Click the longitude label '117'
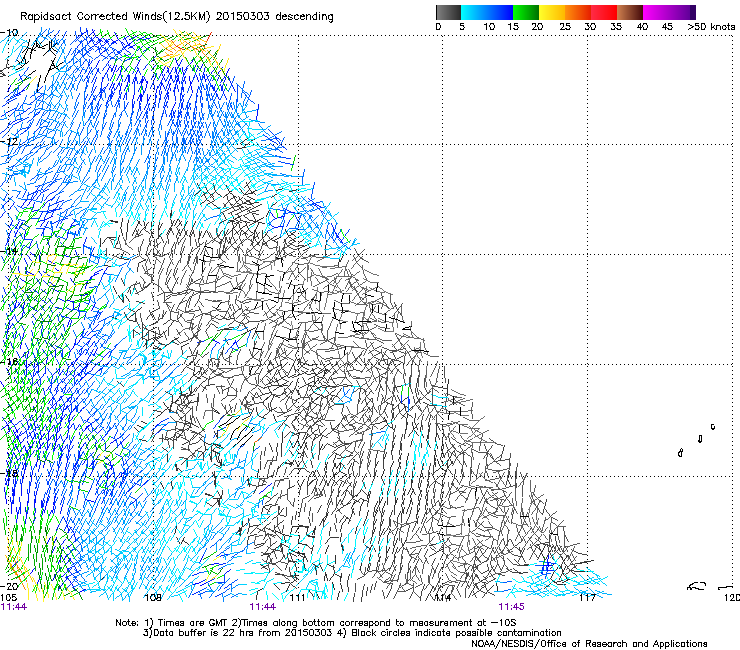 point(587,598)
